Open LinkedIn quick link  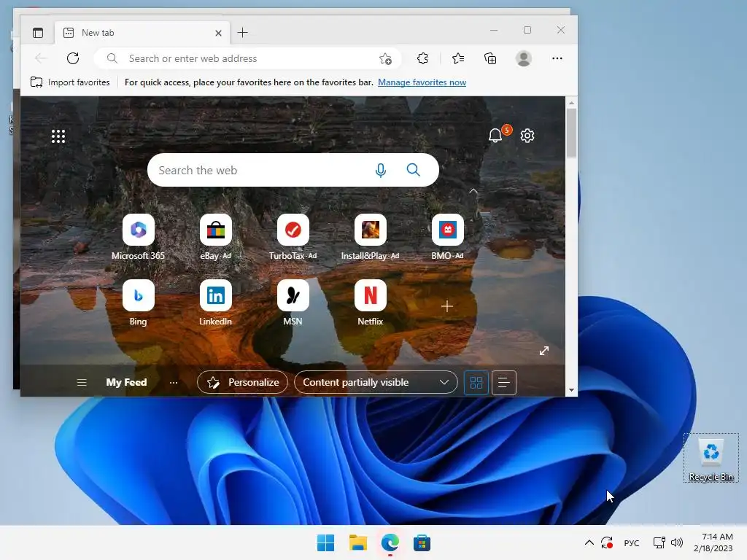click(215, 303)
